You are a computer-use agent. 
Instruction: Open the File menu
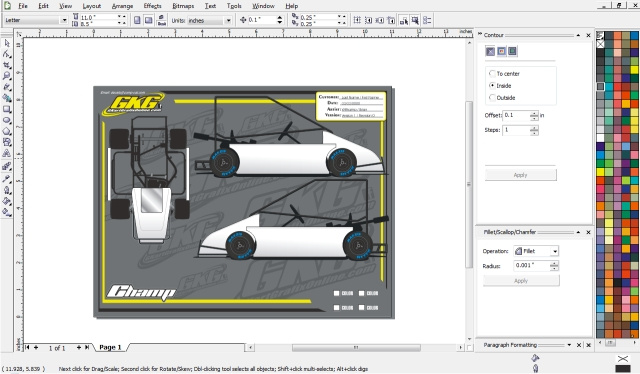(x=23, y=6)
